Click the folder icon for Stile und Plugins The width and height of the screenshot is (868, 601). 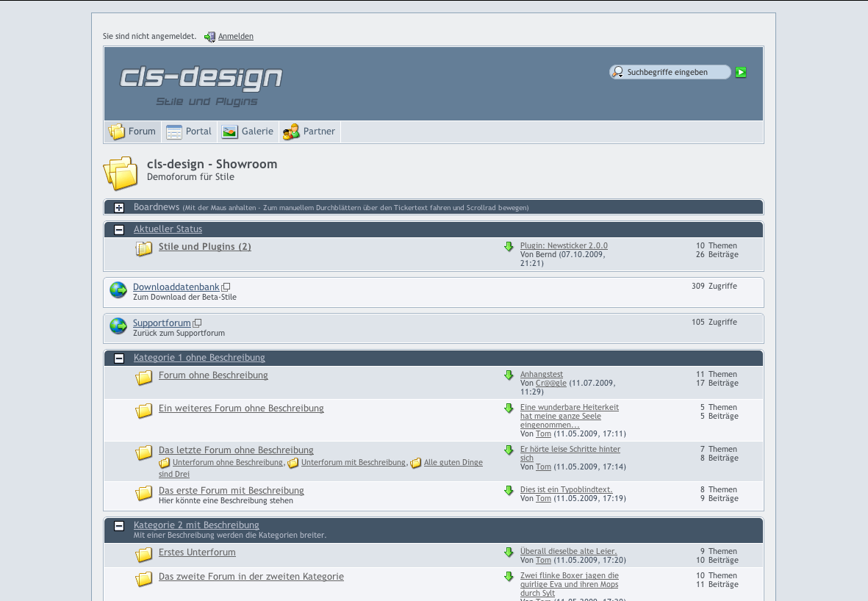(144, 249)
